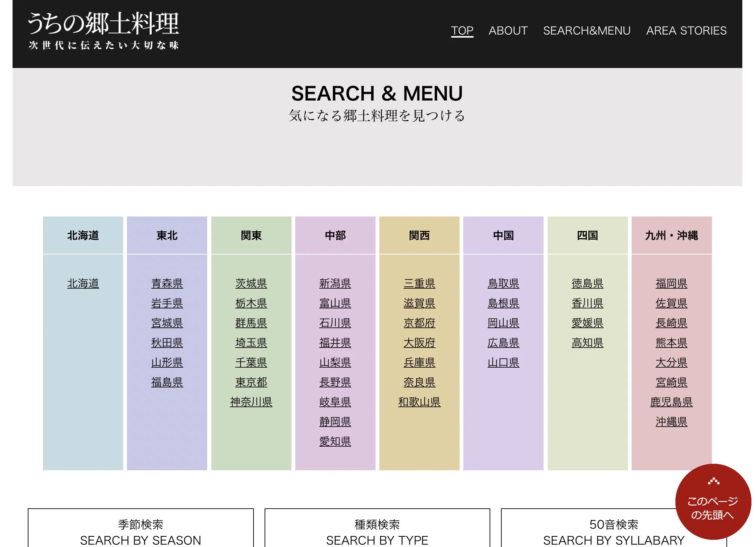This screenshot has height=547, width=756.
Task: Click the 高知県 link under 四国
Action: point(587,343)
